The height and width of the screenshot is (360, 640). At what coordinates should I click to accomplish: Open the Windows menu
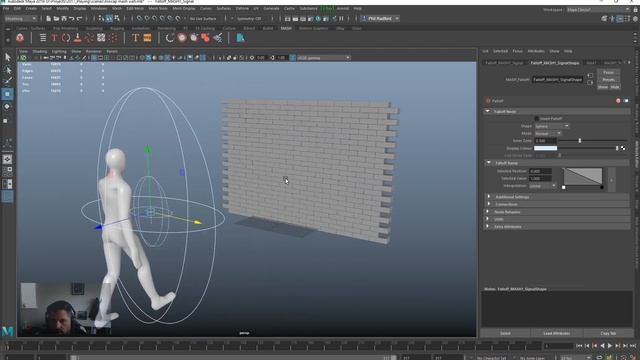(x=99, y=8)
